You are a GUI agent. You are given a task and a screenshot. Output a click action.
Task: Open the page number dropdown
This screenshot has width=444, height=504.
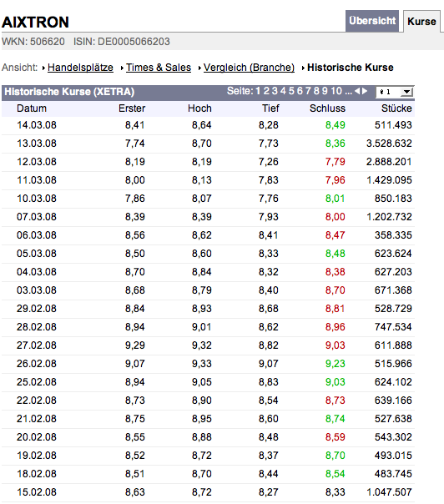(395, 92)
